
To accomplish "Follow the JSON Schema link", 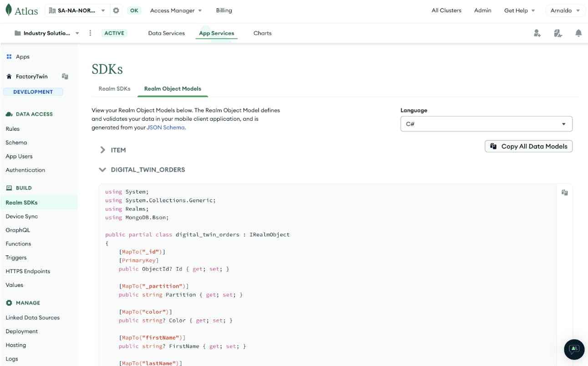I will (x=166, y=127).
